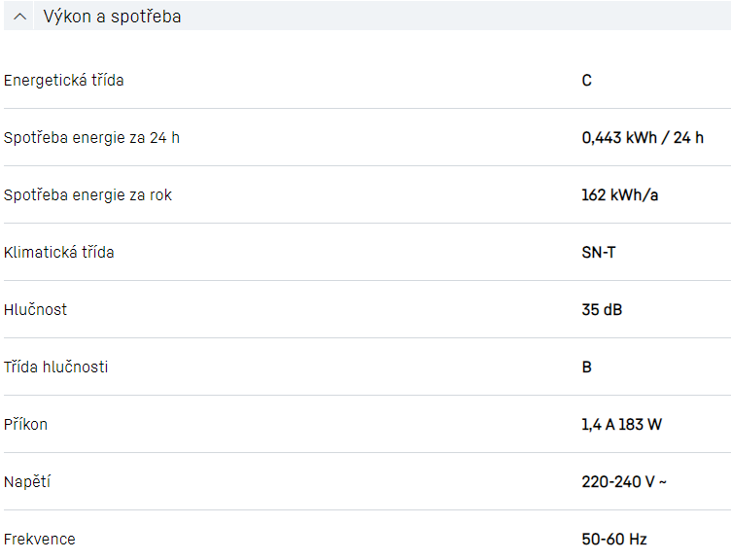Select the 35 dB noise value
Image resolution: width=731 pixels, height=560 pixels.
pos(602,309)
